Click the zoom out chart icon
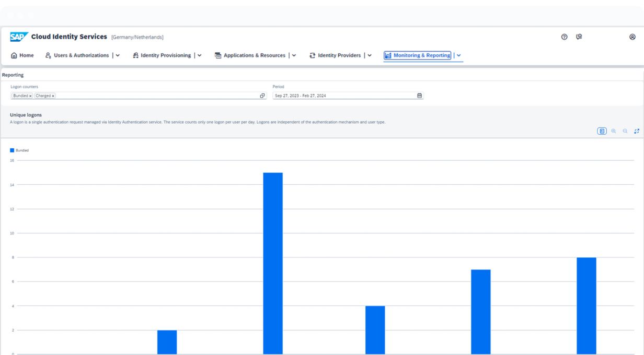 click(x=625, y=131)
